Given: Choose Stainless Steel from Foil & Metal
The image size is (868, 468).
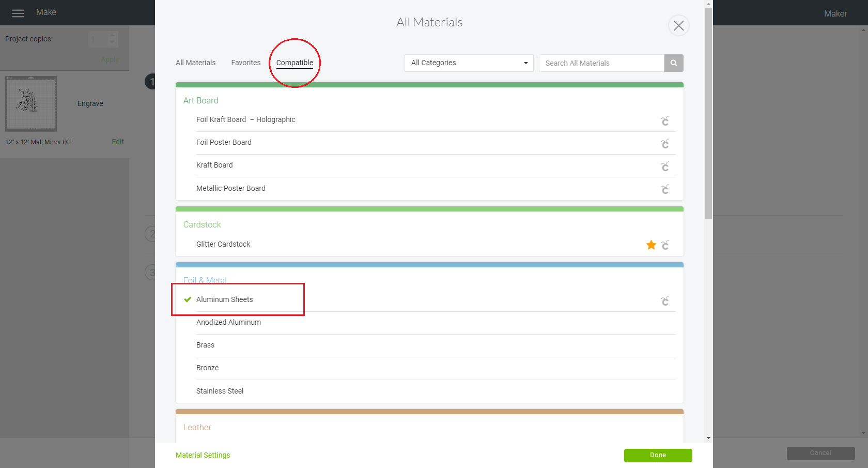Looking at the screenshot, I should (x=220, y=391).
